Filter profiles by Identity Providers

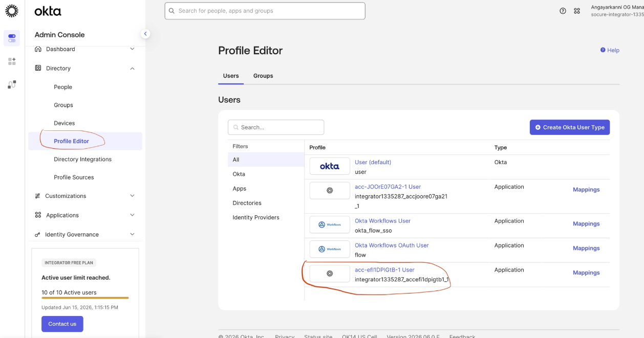coord(256,217)
